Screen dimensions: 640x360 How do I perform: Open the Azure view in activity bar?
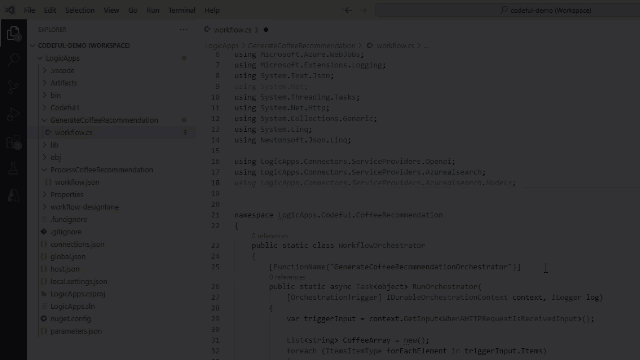point(13,196)
